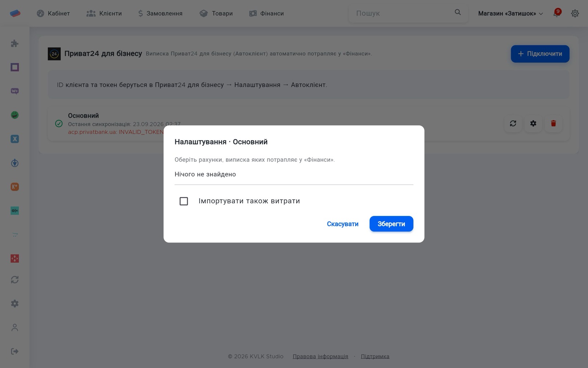Image resolution: width=588 pixels, height=368 pixels.
Task: Open the puzzle-piece integrations sidebar icon
Action: point(15,43)
